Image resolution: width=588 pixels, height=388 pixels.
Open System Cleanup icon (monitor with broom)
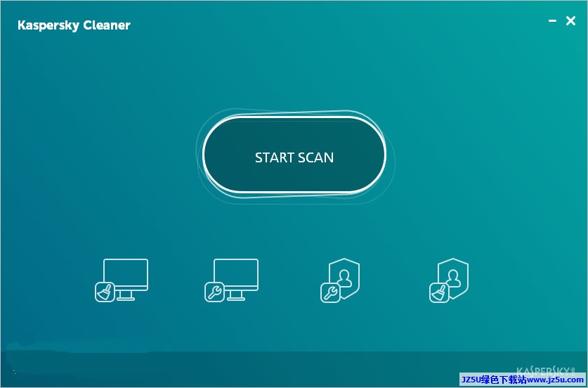[122, 280]
